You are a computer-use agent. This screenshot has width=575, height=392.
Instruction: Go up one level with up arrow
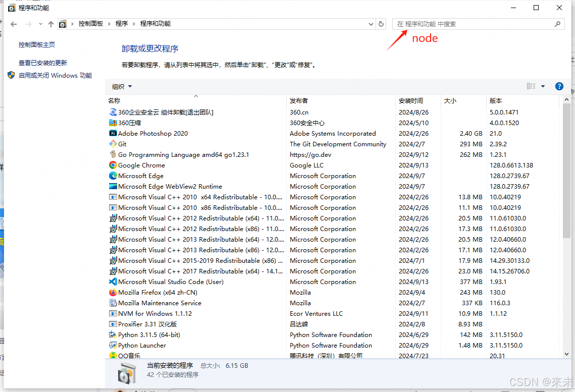(x=51, y=24)
